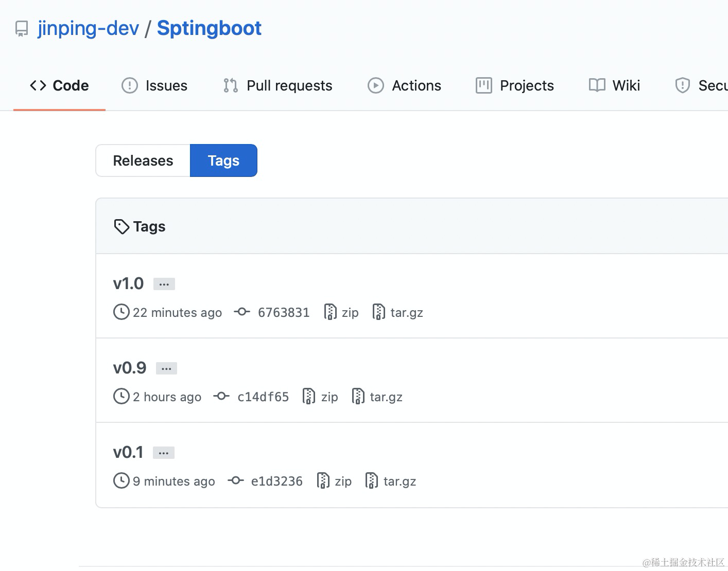
Task: Switch to the Projects tab
Action: [515, 85]
